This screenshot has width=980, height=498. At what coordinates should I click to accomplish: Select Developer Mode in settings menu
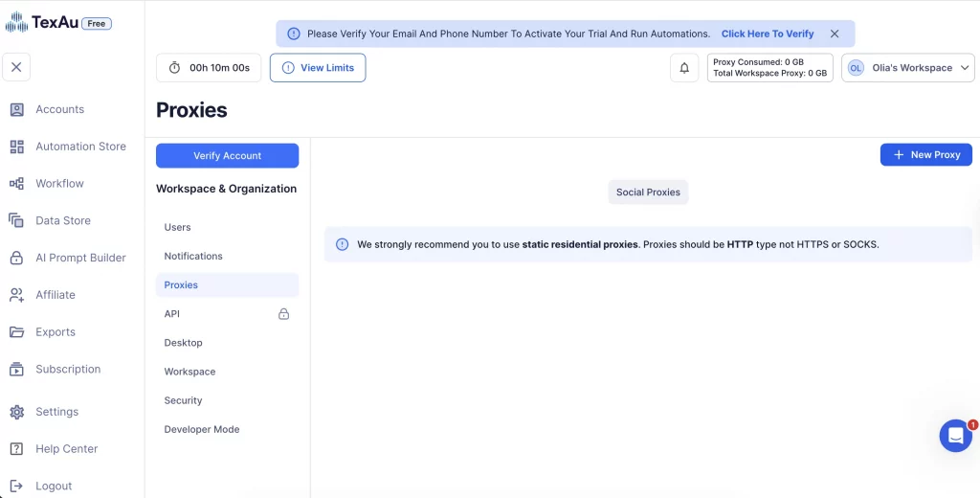[202, 430]
